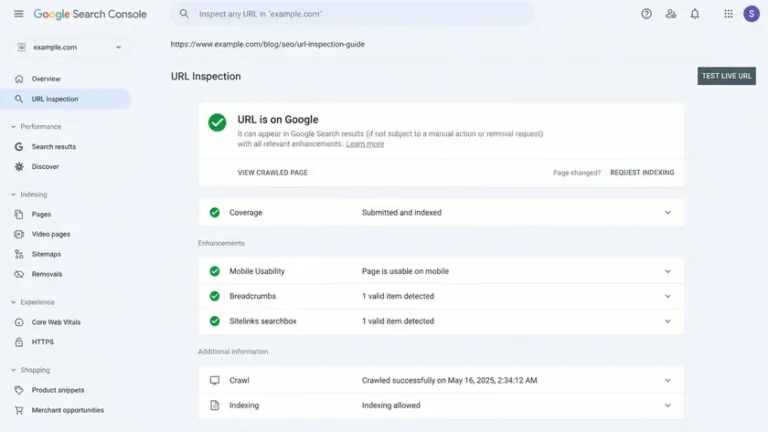Viewport: 768px width, 432px height.
Task: Click the Sitelinks searchbox green check
Action: (x=215, y=321)
